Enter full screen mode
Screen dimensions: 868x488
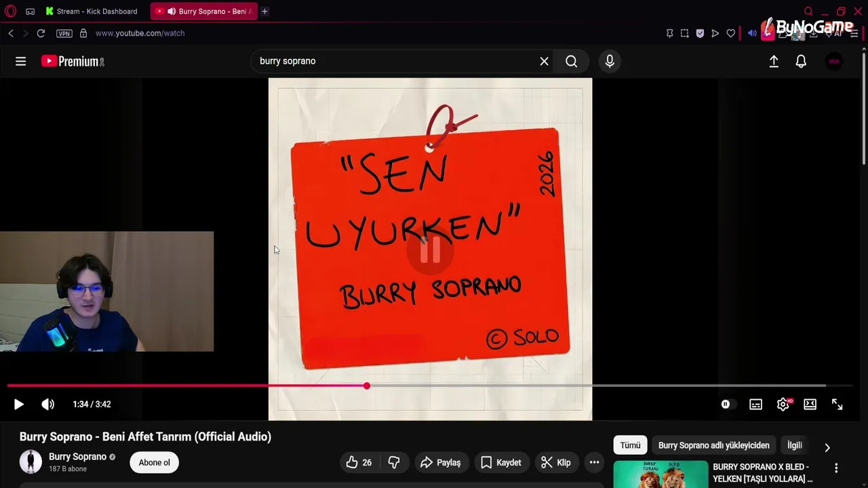point(837,405)
